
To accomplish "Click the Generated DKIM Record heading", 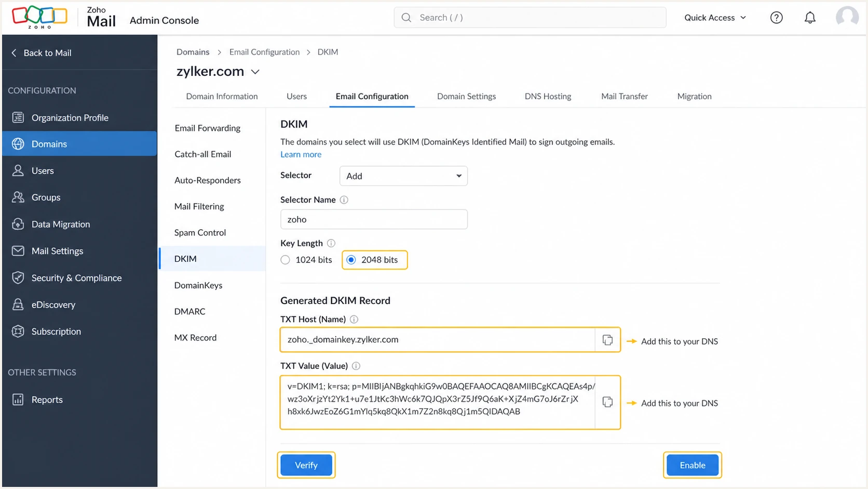I will (335, 300).
